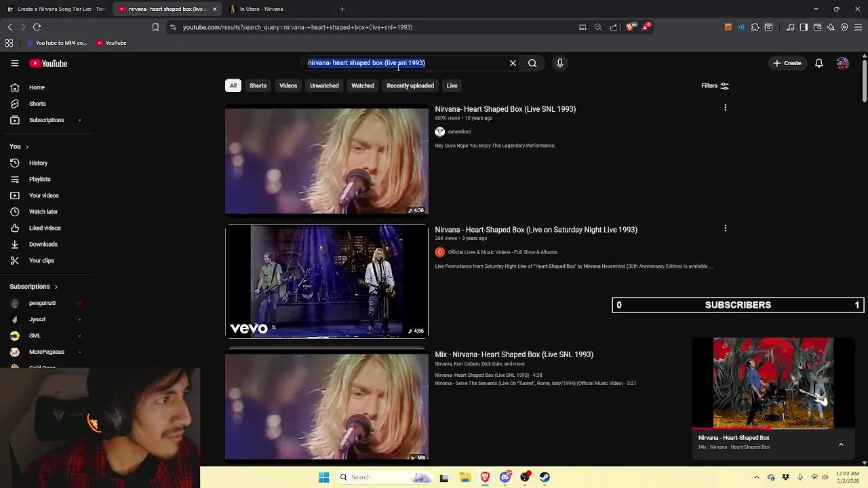Start voice search with microphone icon
Image resolution: width=868 pixels, height=488 pixels.
[x=559, y=63]
